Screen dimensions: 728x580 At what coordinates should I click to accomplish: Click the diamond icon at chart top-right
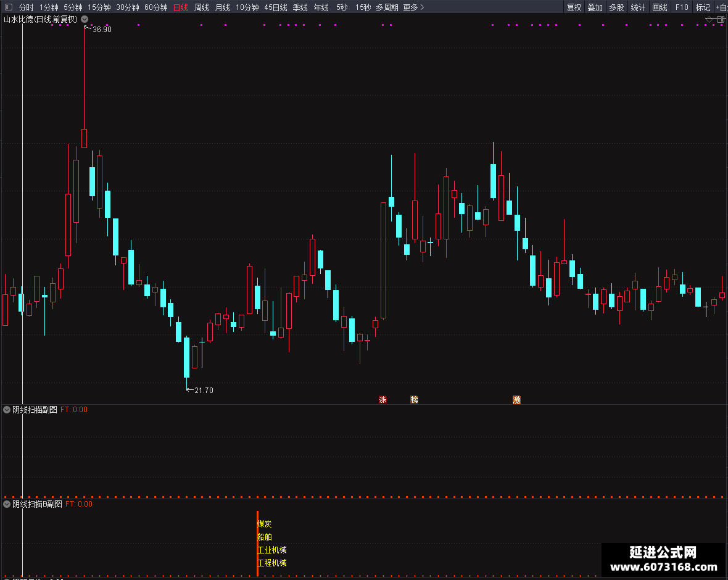click(x=709, y=20)
